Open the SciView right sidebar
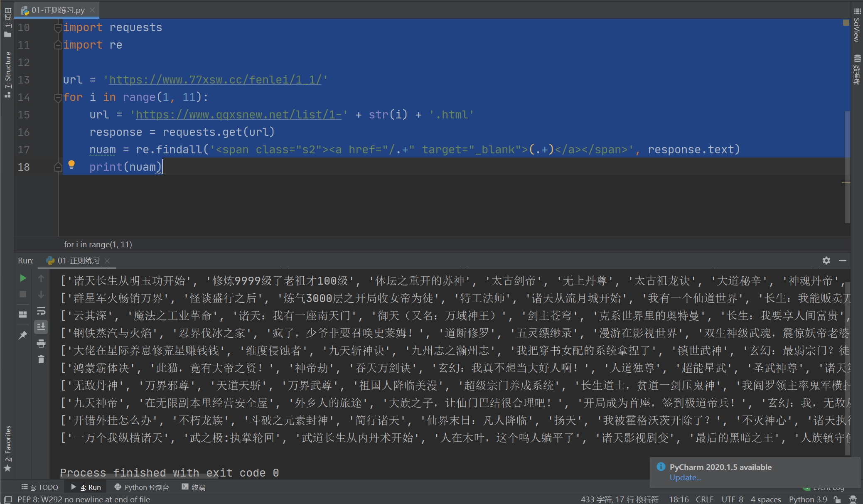Screen dimensions: 863x504 pyautogui.click(x=857, y=25)
